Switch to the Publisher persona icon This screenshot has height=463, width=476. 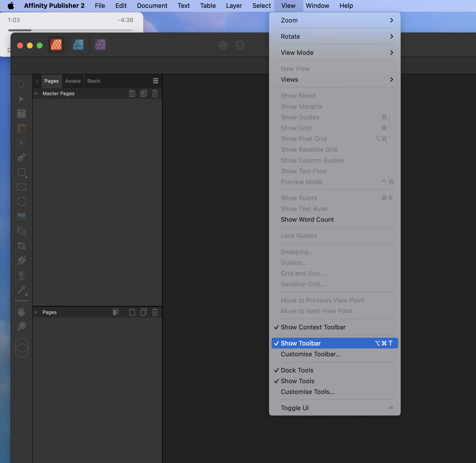pos(56,45)
